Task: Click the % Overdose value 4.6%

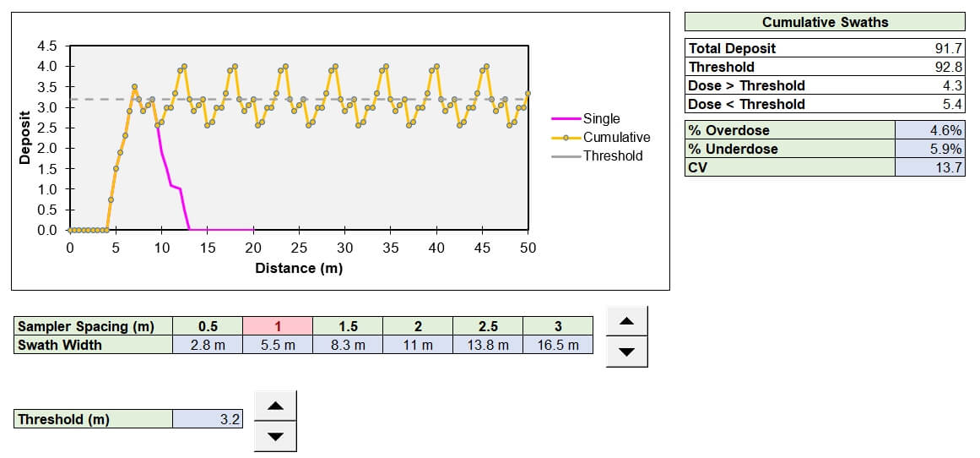Action: pyautogui.click(x=929, y=130)
